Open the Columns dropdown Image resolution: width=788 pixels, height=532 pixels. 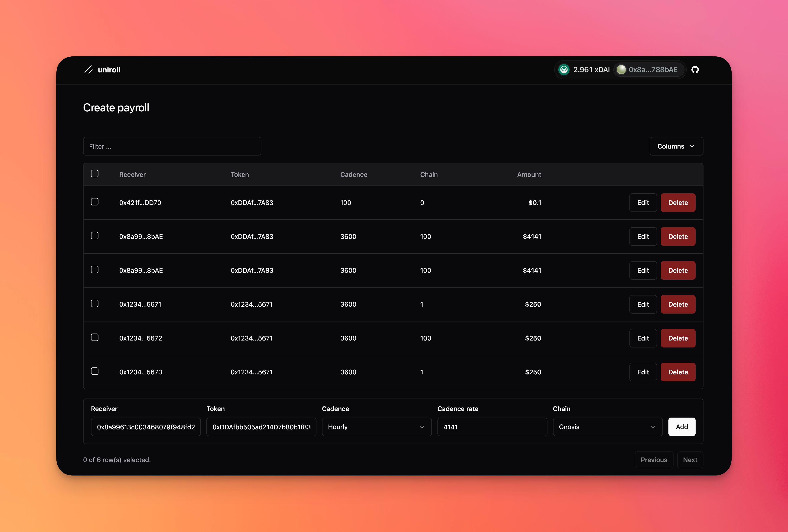[x=676, y=146]
